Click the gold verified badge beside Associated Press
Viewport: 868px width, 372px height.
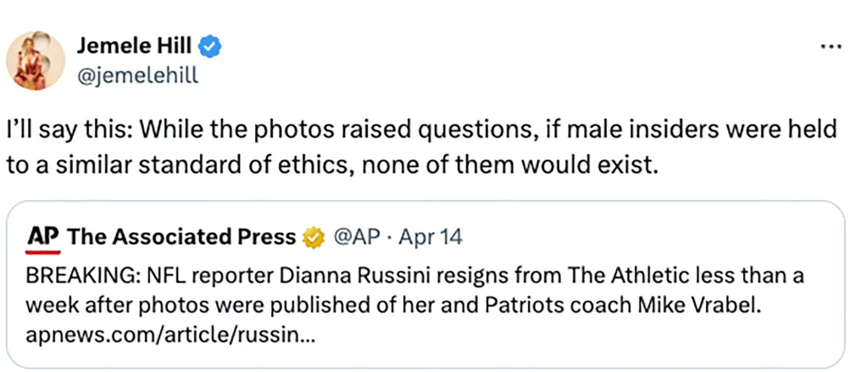(314, 238)
